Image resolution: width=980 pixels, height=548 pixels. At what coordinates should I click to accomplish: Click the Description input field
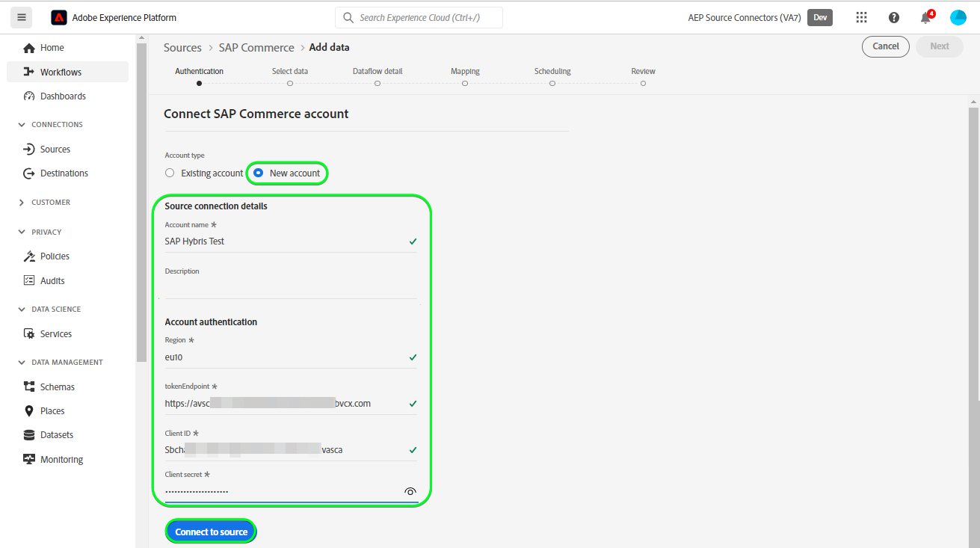(290, 288)
